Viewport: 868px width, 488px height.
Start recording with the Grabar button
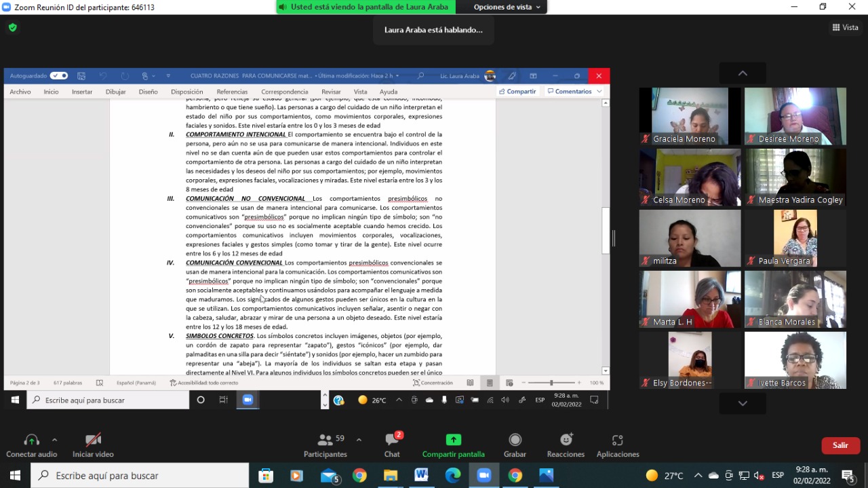515,445
